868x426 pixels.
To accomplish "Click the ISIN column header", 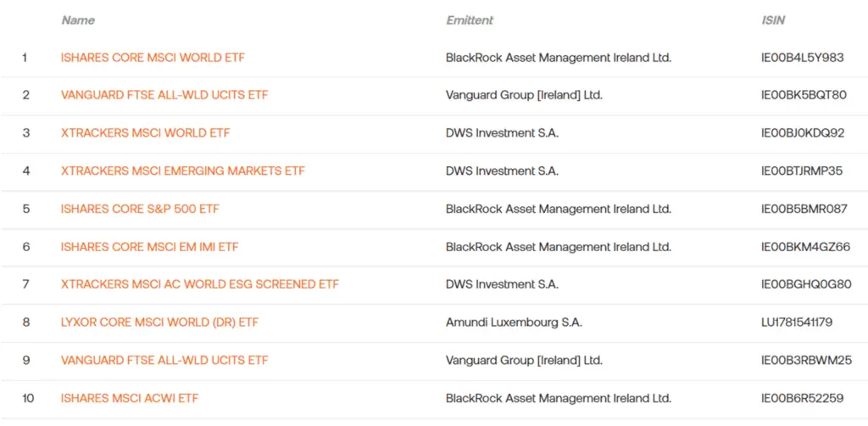I will (773, 20).
